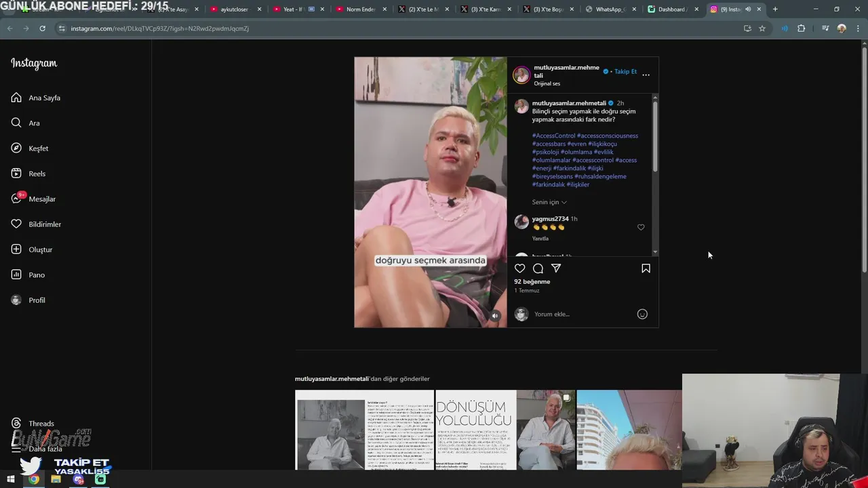
Task: Open the DÖNÜŞÜM YOLCULUĞU post thumbnail
Action: click(x=505, y=430)
